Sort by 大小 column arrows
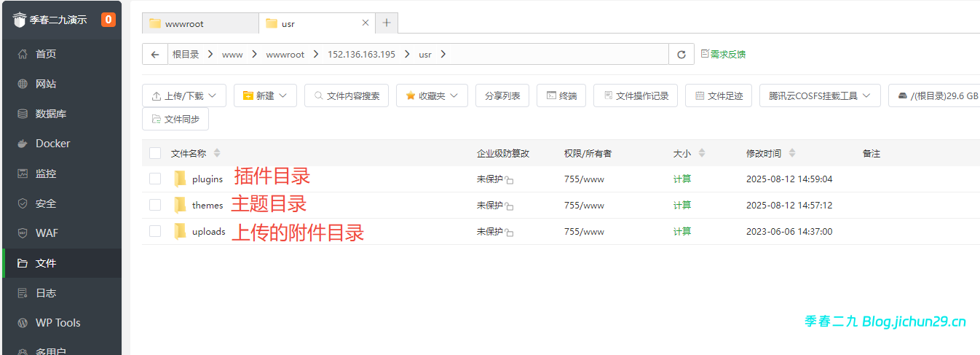The width and height of the screenshot is (980, 355). click(702, 153)
